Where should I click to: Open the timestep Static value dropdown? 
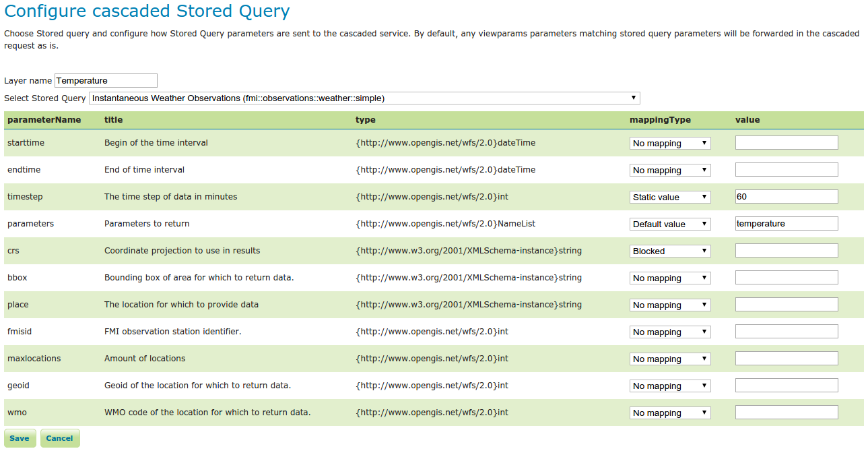669,196
